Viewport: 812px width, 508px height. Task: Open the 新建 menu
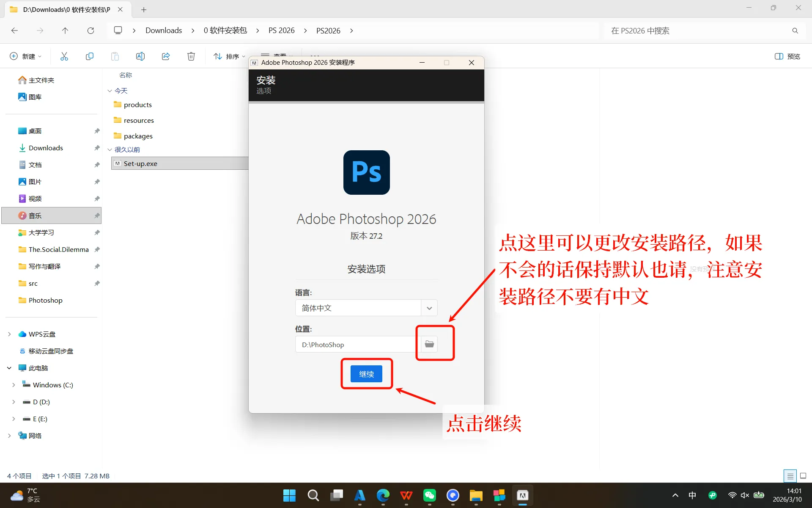(x=25, y=56)
